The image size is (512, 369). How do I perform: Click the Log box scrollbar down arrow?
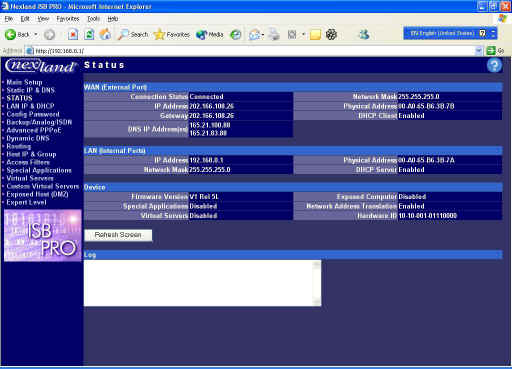[x=317, y=302]
